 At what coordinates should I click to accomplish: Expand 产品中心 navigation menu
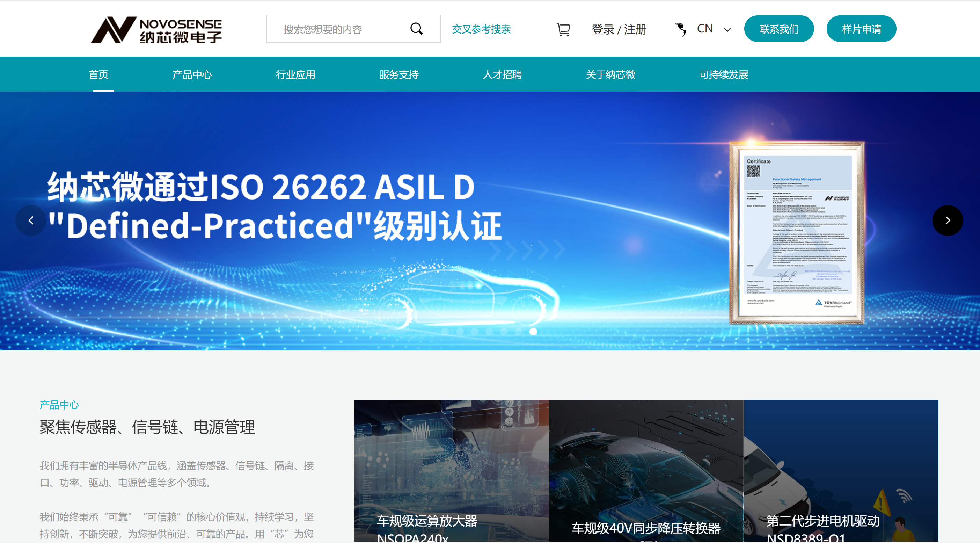[192, 74]
